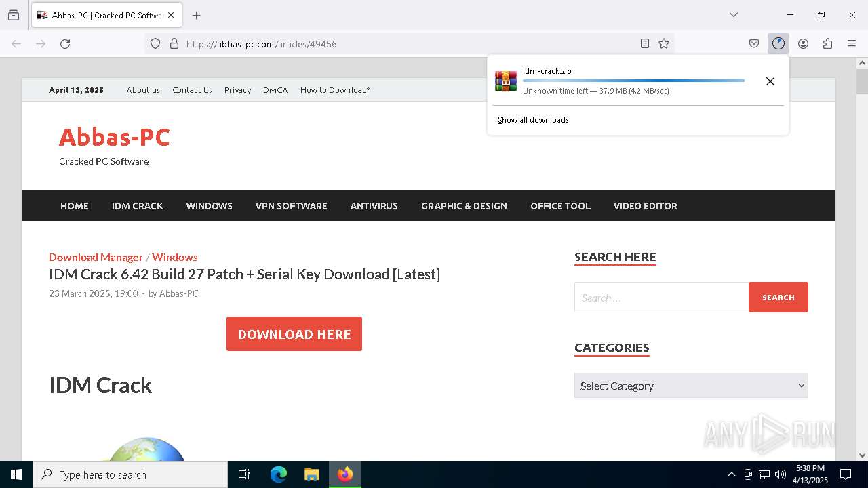Open the DMCA page
The height and width of the screenshot is (488, 868).
pos(275,90)
